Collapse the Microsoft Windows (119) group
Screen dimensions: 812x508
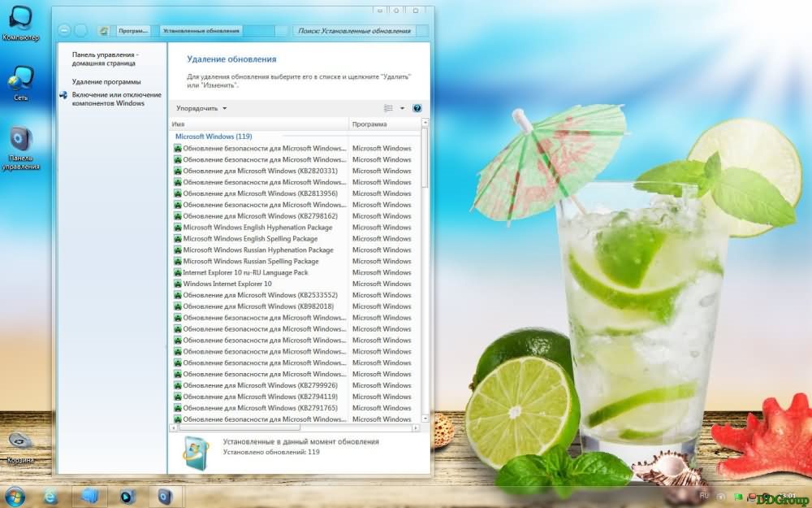[214, 137]
